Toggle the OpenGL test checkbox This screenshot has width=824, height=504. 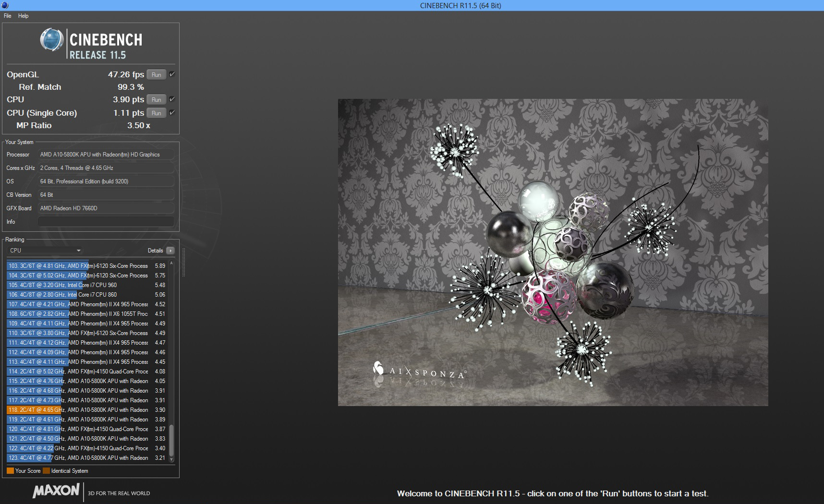pos(172,74)
